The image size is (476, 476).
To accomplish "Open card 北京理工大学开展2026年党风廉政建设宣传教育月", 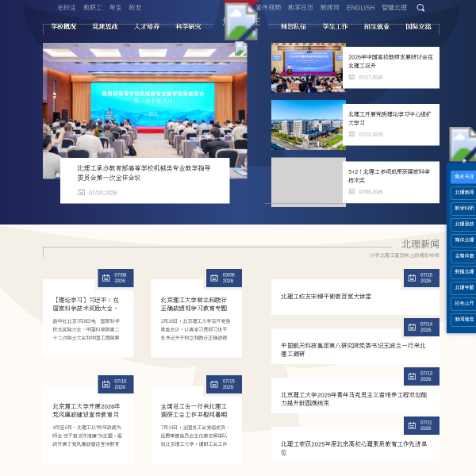I will (x=86, y=410).
